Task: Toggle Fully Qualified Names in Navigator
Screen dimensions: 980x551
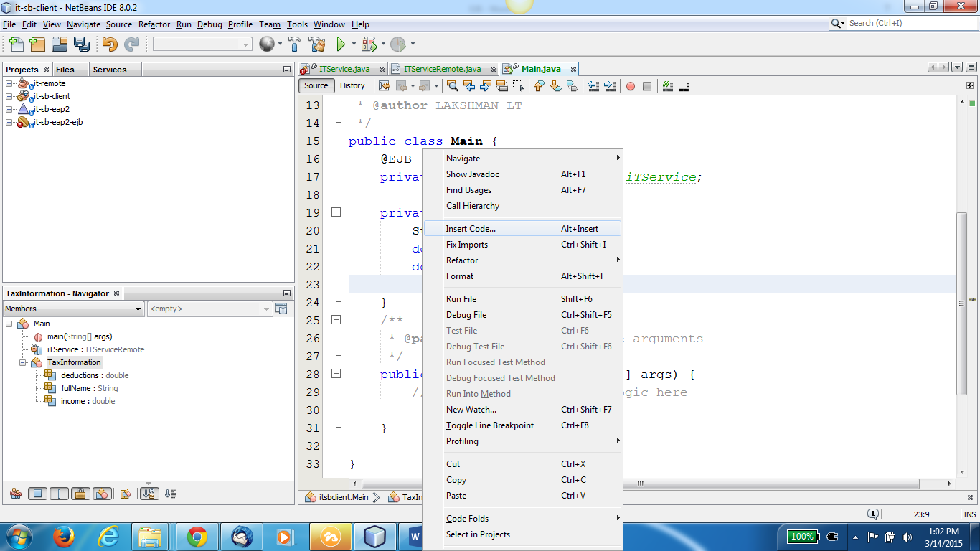Action: pos(126,494)
